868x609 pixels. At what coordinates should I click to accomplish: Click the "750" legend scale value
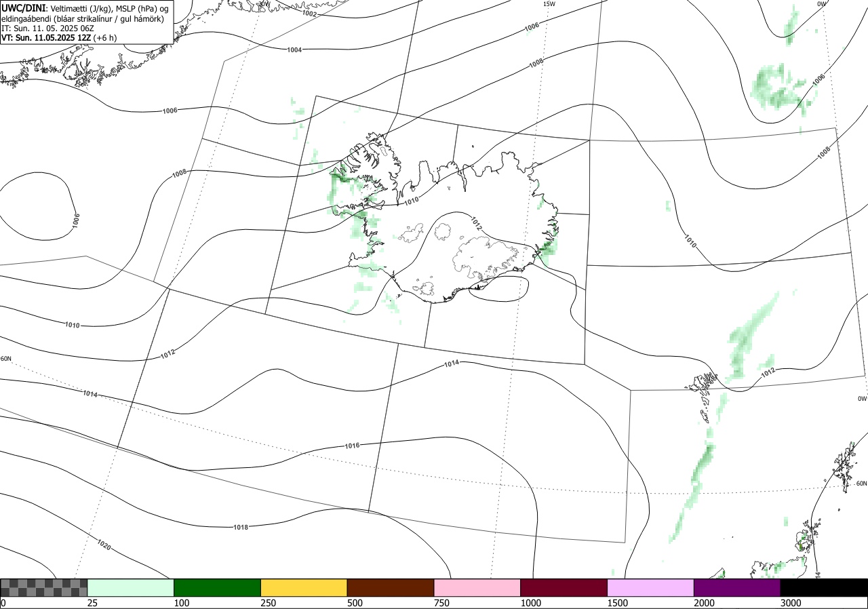coord(442,603)
